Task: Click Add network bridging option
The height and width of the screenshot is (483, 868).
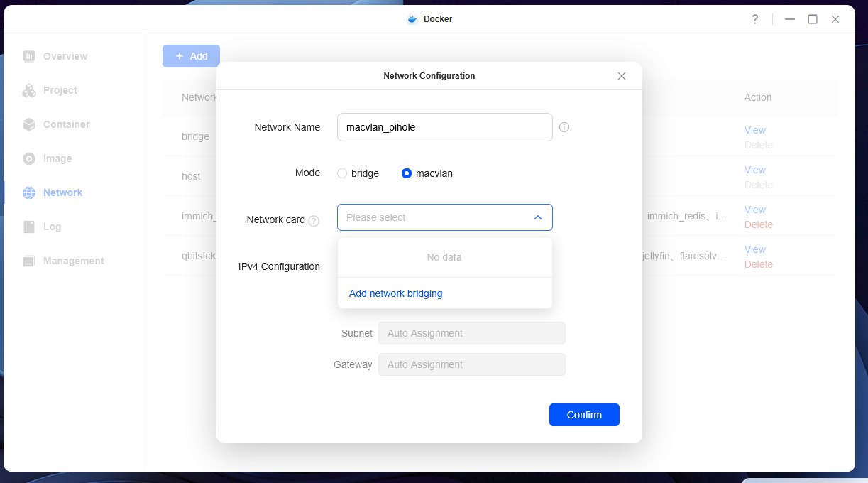Action: [x=395, y=293]
